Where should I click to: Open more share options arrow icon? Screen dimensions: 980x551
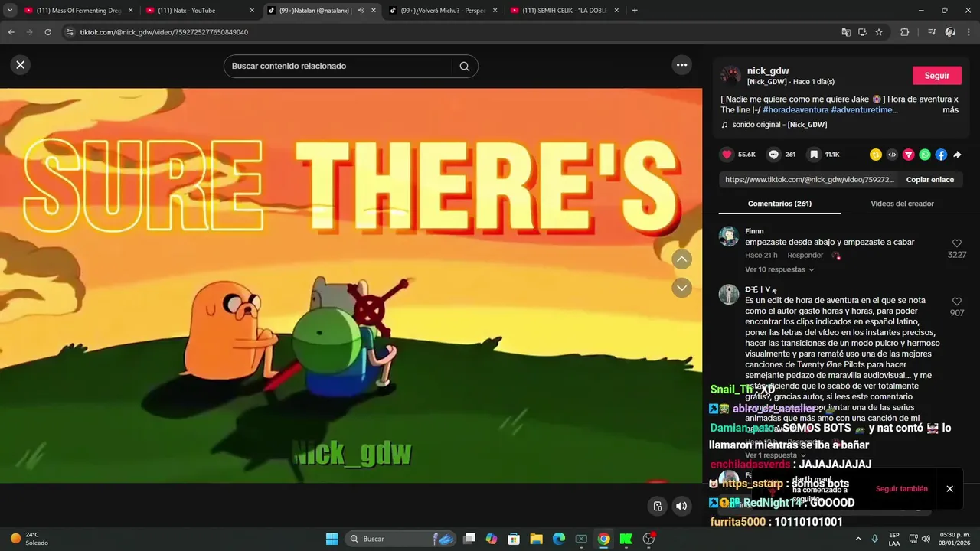point(957,155)
